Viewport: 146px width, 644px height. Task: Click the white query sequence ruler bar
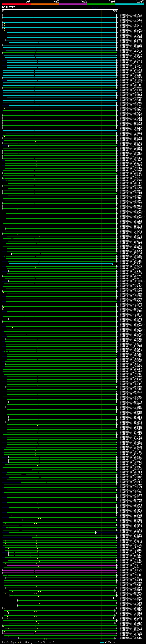click(x=60, y=10)
